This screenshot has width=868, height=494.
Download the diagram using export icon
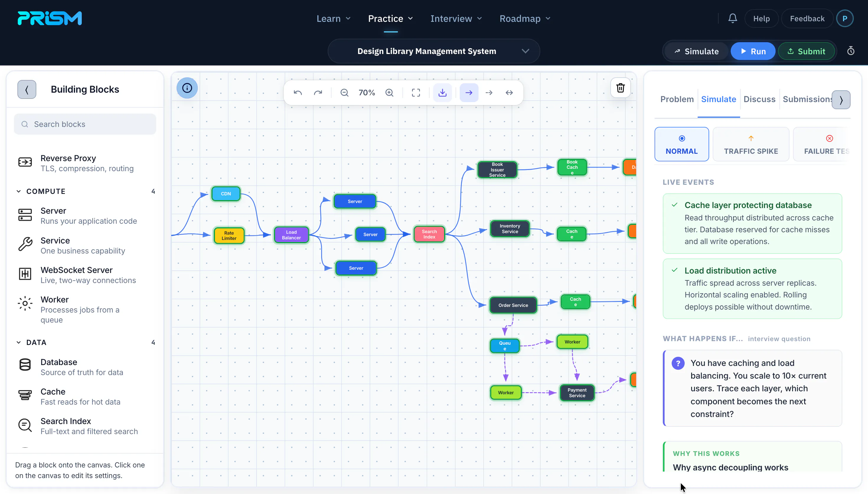(x=443, y=93)
